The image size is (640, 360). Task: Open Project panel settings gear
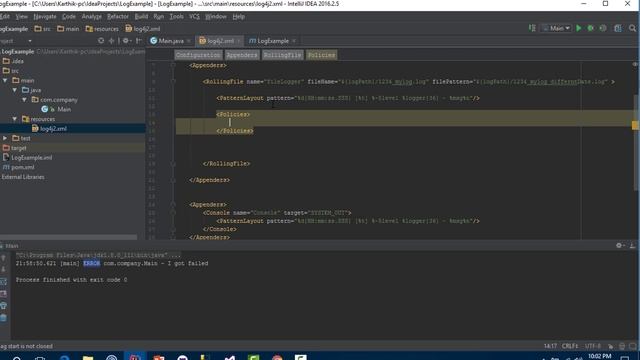(126, 41)
